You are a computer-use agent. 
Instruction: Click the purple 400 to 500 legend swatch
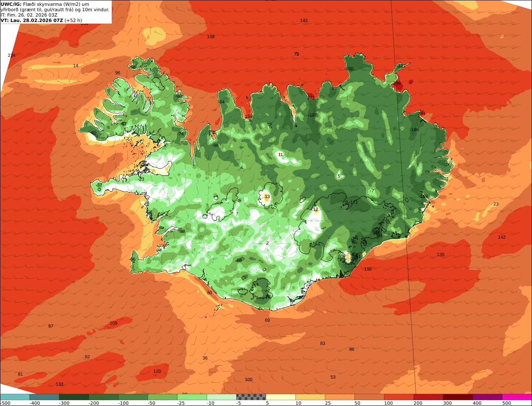pyautogui.click(x=487, y=397)
